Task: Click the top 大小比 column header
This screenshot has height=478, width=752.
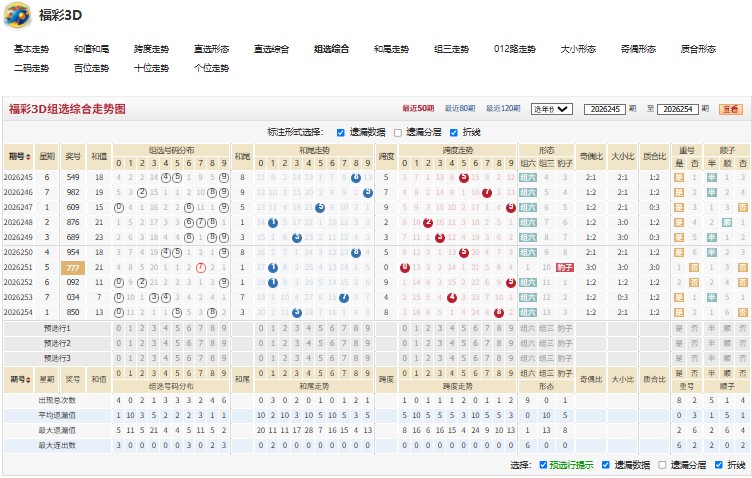Action: 623,157
